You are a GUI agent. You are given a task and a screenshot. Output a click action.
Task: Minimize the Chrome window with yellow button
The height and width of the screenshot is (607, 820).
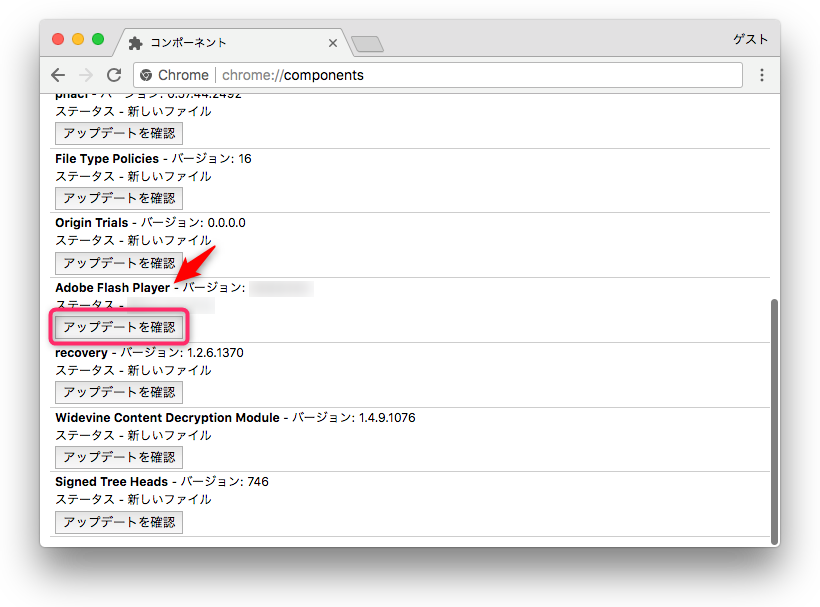pyautogui.click(x=78, y=39)
